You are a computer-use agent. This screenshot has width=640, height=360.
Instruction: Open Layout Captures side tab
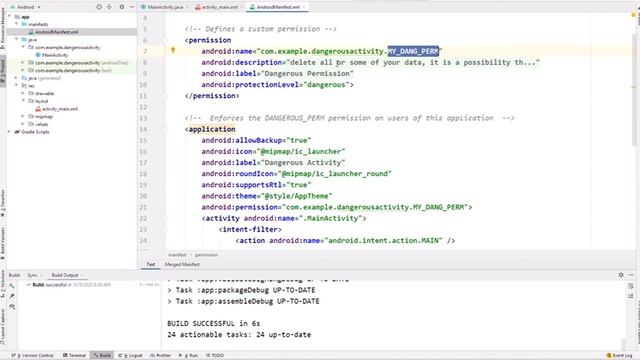[x=3, y=326]
